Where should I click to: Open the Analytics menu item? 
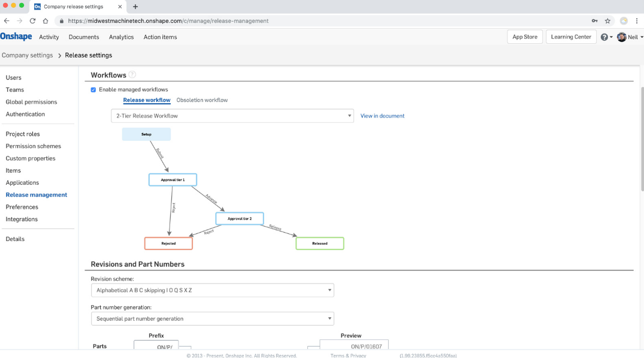(121, 37)
